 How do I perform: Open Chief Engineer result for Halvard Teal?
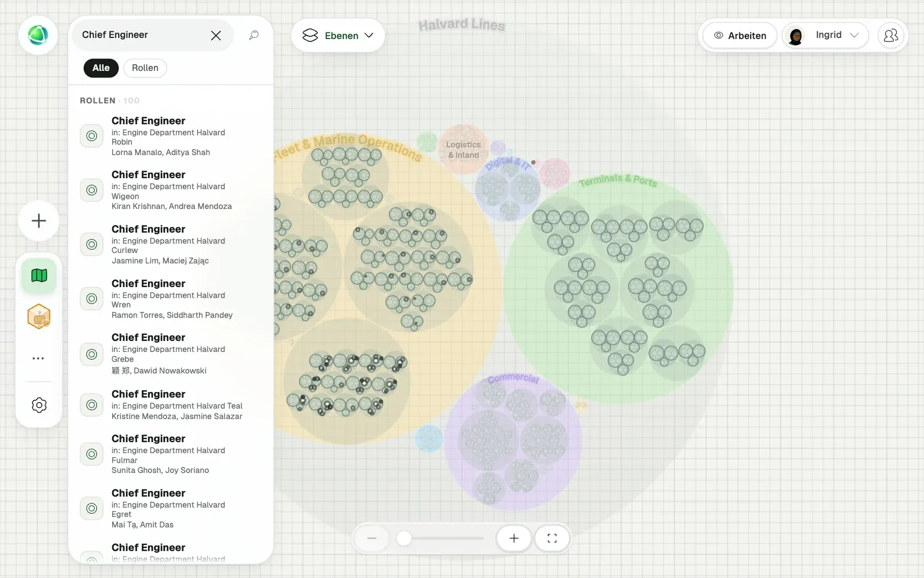[x=170, y=405]
